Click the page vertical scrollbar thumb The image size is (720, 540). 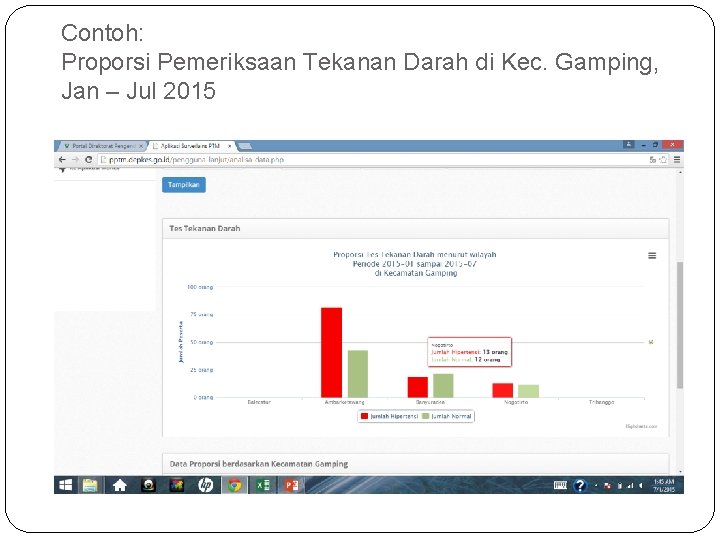(680, 325)
